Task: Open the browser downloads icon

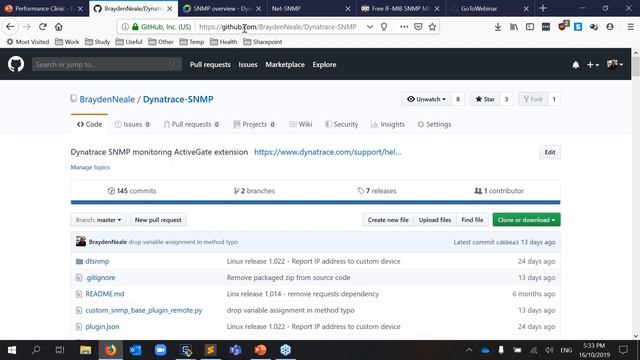Action: click(498, 27)
